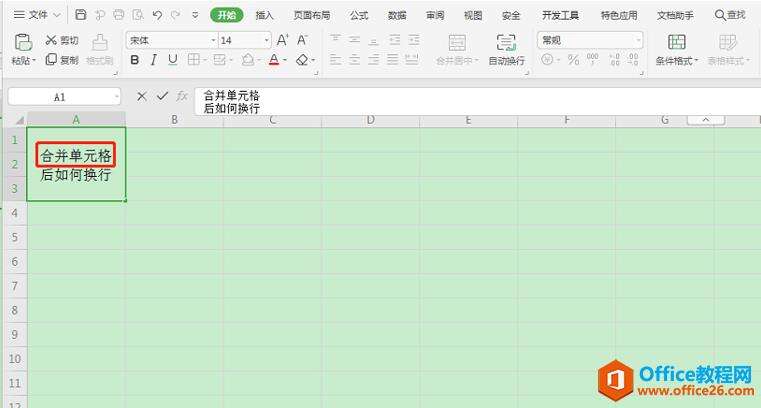Click the font color A swatch
The width and height of the screenshot is (761, 408).
point(273,60)
